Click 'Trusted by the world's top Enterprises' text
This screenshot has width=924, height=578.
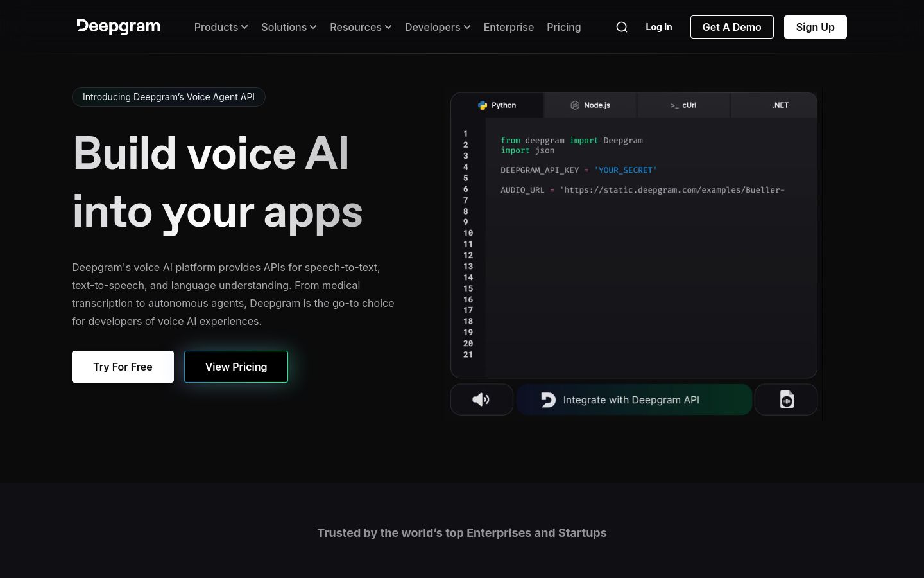tap(462, 533)
